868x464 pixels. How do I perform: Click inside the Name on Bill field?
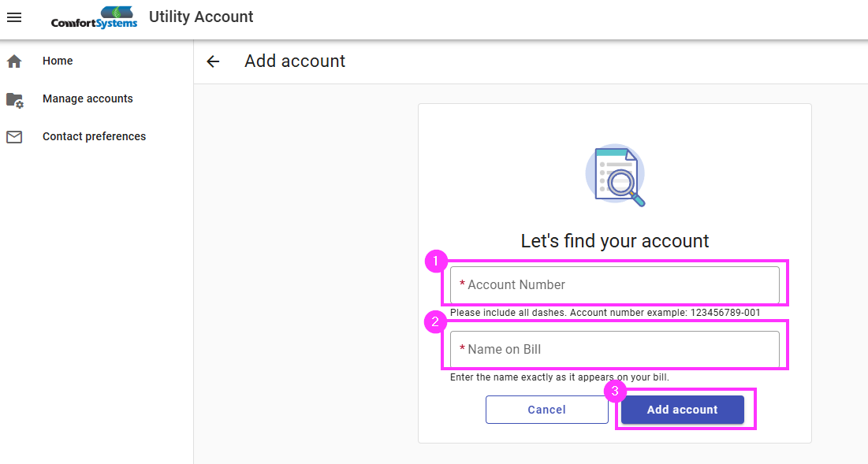[615, 348]
